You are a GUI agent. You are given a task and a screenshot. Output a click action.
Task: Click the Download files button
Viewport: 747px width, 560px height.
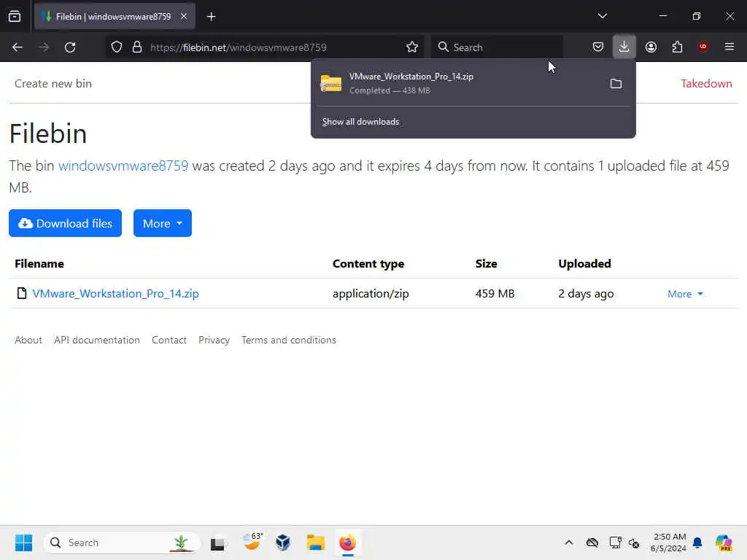[65, 223]
